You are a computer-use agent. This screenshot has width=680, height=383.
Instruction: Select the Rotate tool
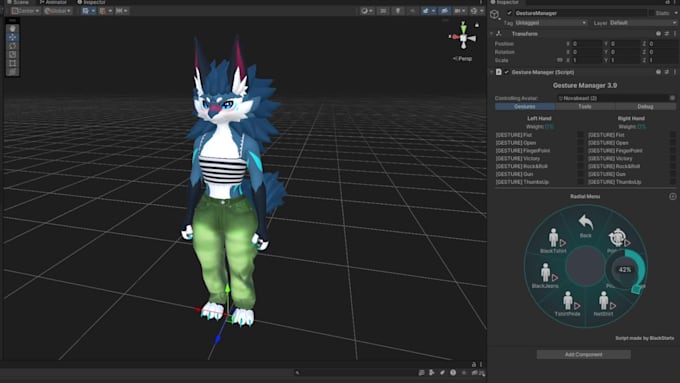12,46
